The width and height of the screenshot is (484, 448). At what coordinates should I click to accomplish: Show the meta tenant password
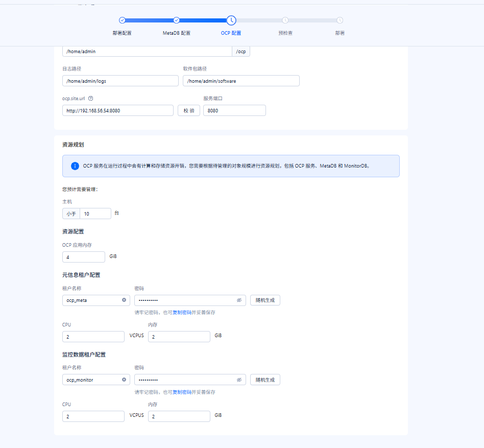(x=239, y=300)
